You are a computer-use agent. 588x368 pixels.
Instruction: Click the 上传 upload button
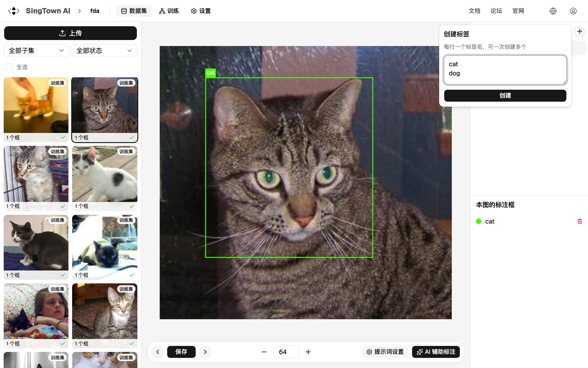coord(71,33)
